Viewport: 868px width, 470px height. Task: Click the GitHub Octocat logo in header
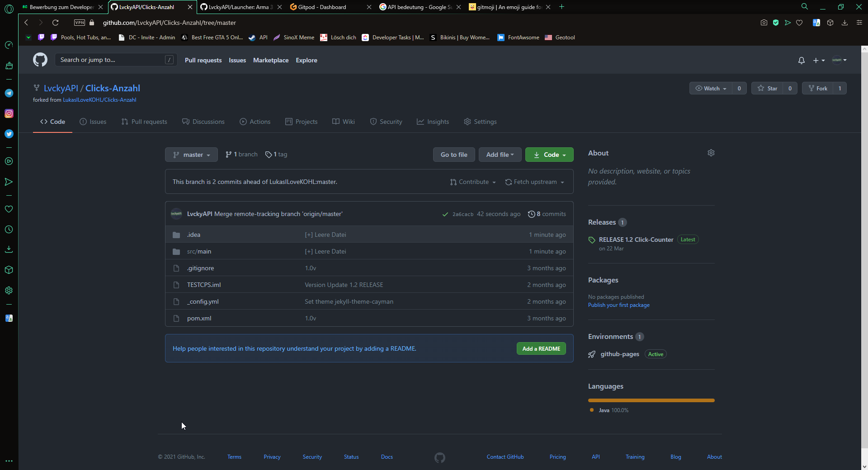point(40,60)
